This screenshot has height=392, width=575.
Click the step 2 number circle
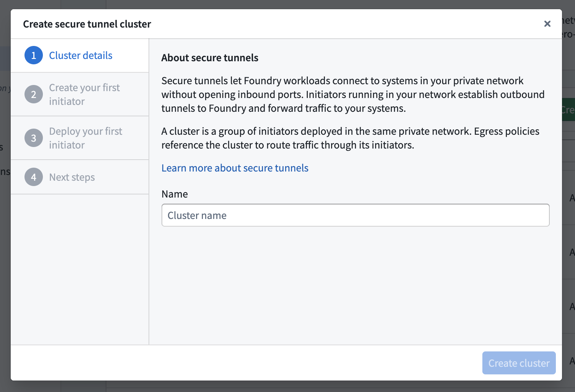[34, 95]
